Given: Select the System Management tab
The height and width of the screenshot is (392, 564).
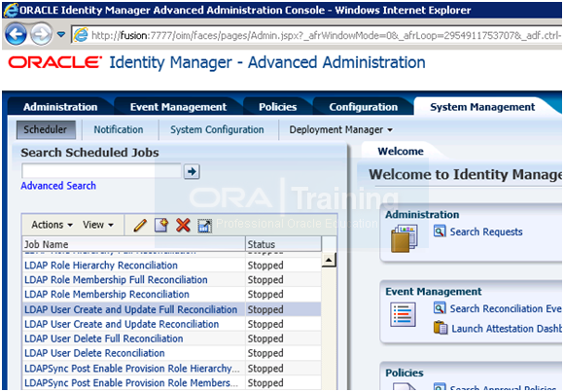Looking at the screenshot, I should click(482, 107).
